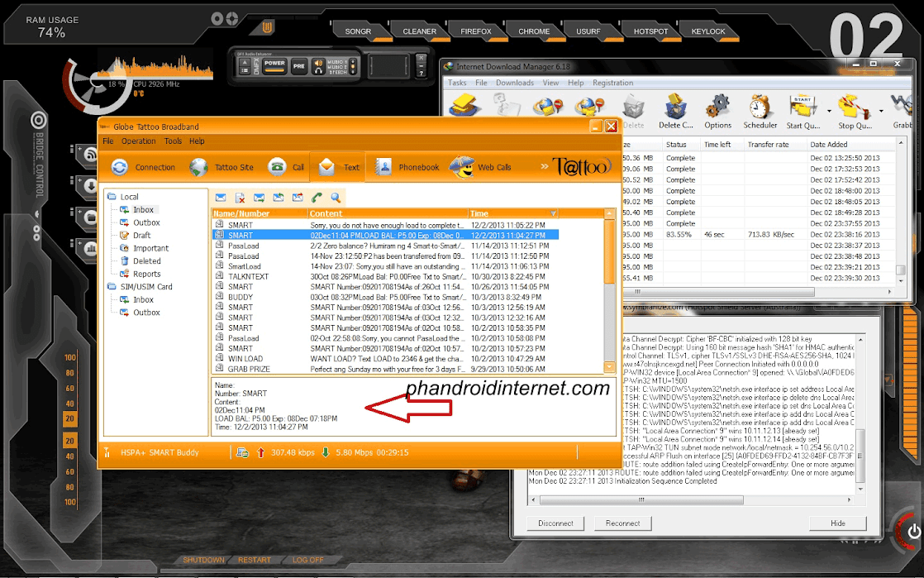Launch HOTSPOT from the desktop launcher

(x=650, y=32)
